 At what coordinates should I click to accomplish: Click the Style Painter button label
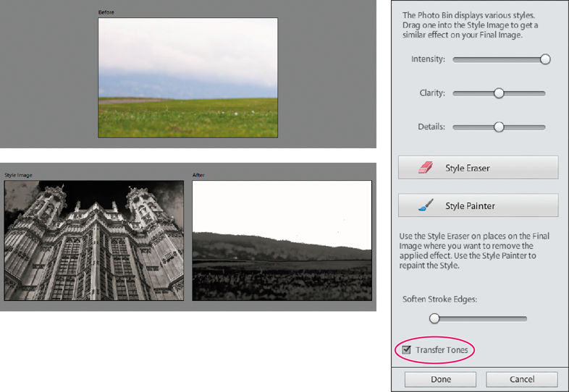point(470,205)
